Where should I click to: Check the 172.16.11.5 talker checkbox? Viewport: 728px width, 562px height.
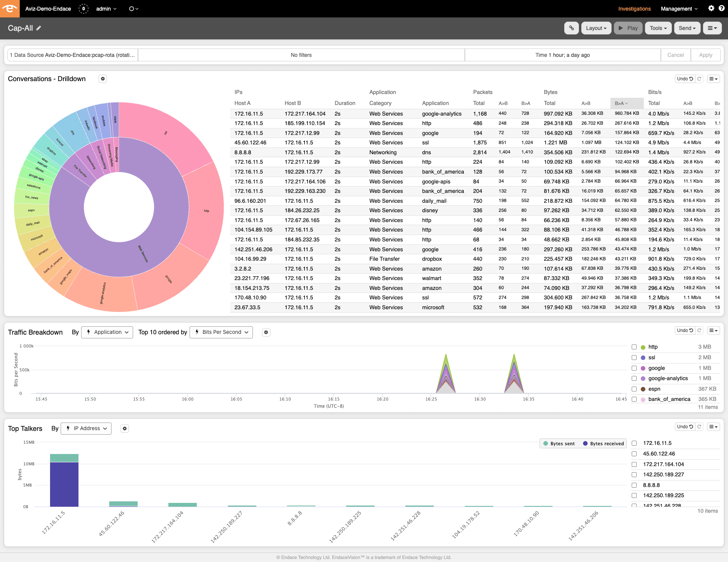(634, 443)
